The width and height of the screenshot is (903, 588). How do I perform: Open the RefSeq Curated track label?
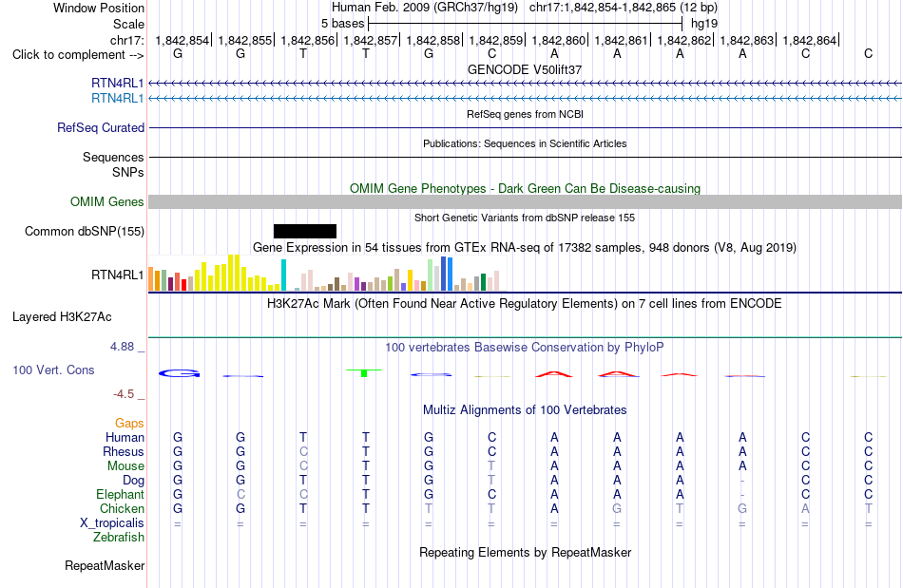pyautogui.click(x=100, y=127)
